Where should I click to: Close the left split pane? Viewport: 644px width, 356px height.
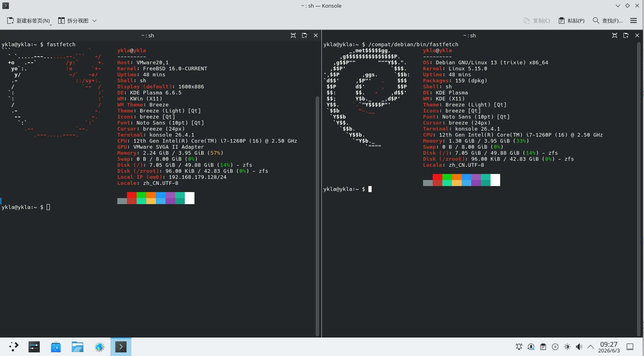[x=316, y=35]
